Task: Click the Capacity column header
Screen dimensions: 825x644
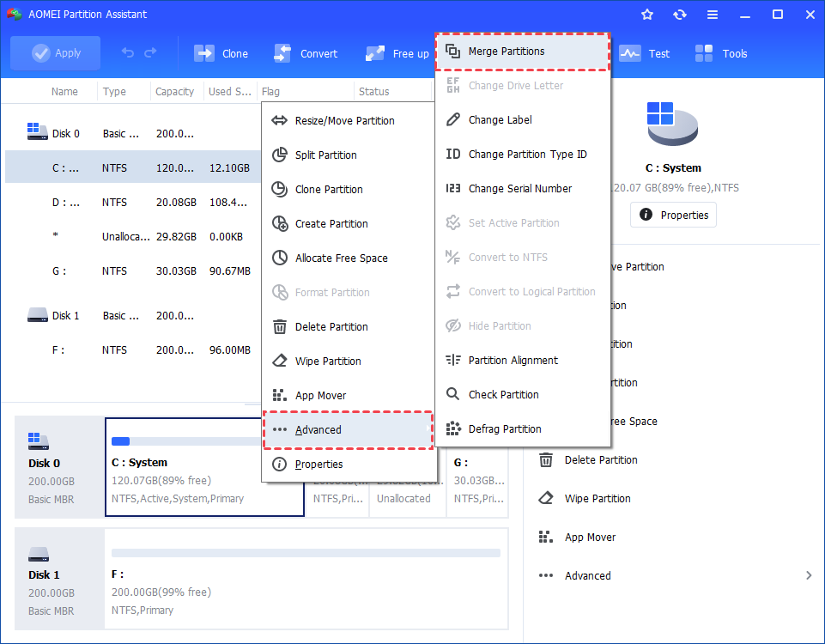Action: pos(174,92)
